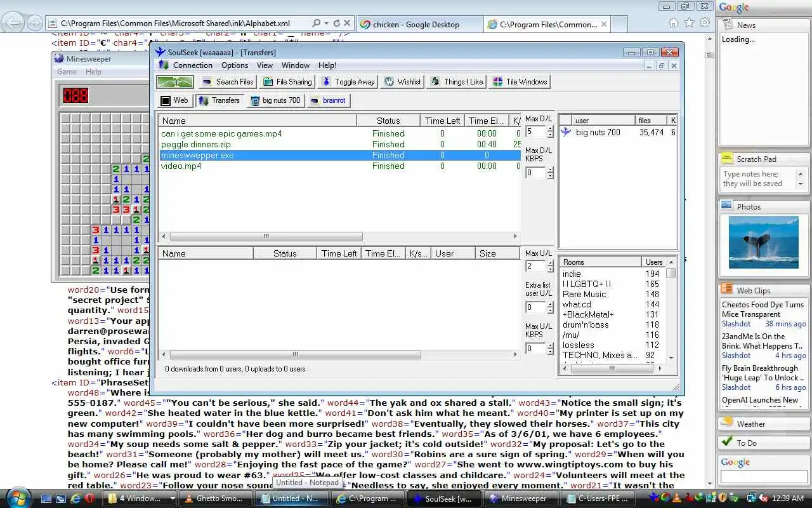Viewport: 812px width, 508px height.
Task: Adjust the Max D/L spinner arrows
Action: point(550,132)
